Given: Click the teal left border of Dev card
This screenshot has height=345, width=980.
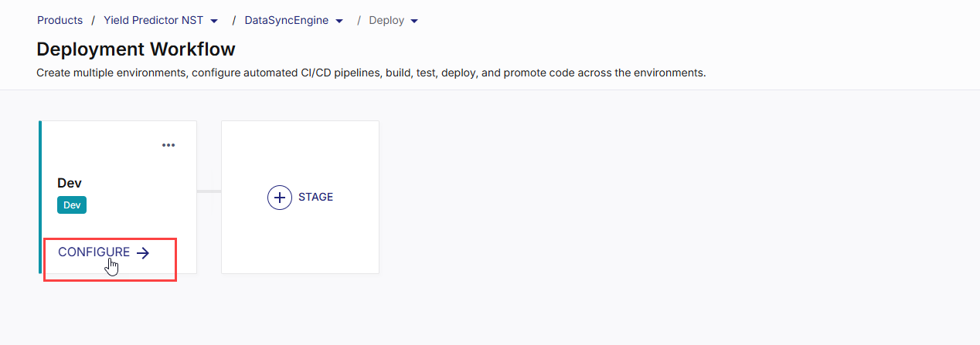Looking at the screenshot, I should [40, 197].
